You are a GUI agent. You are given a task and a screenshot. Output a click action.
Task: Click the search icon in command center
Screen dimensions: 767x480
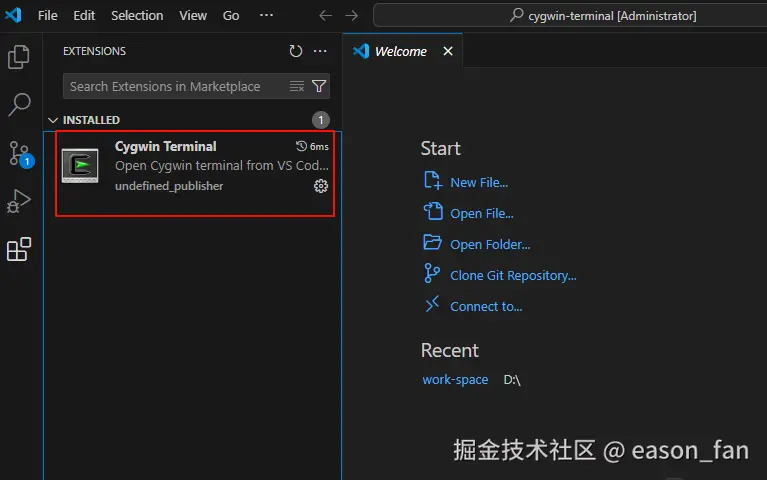point(516,15)
